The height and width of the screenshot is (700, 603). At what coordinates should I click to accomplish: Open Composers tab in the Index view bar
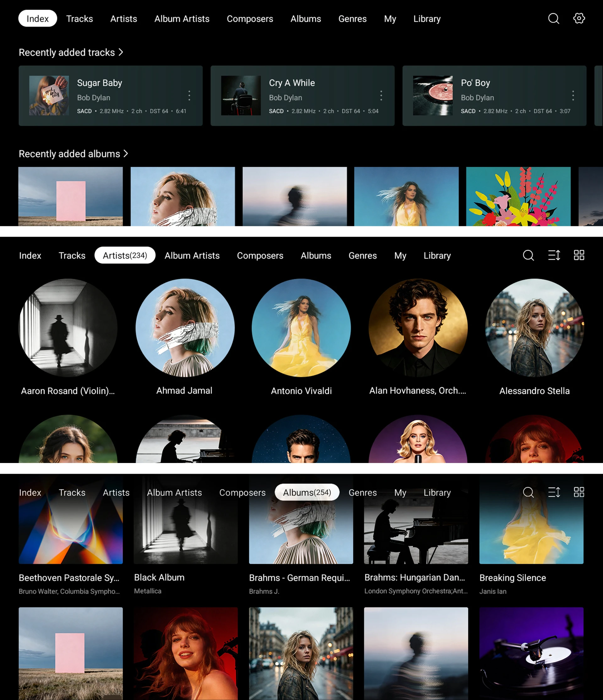pyautogui.click(x=250, y=19)
